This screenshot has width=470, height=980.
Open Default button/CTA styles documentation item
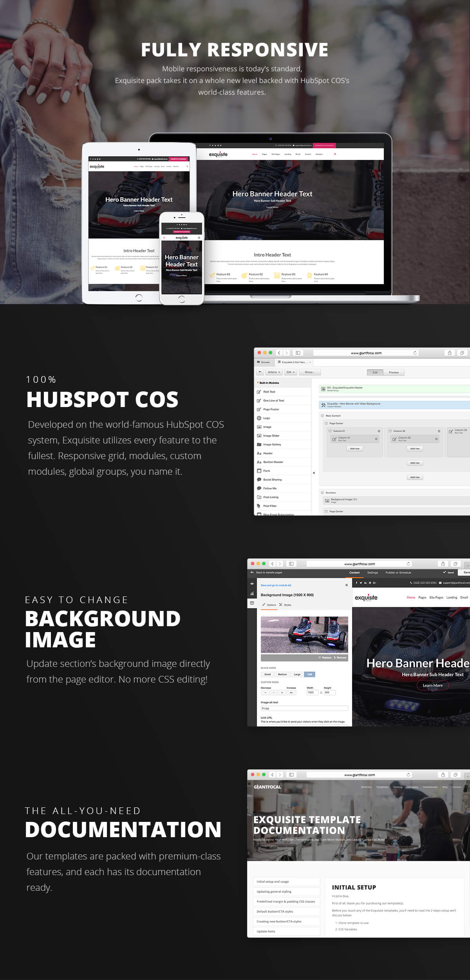(x=286, y=912)
